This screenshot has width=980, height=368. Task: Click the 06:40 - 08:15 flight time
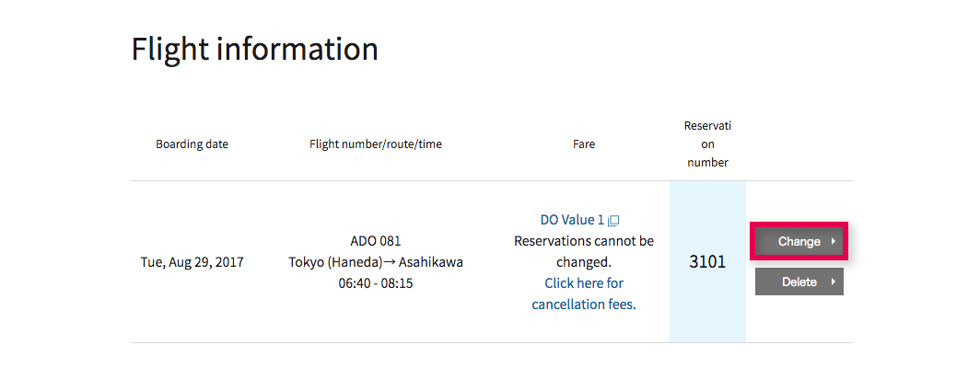376,283
